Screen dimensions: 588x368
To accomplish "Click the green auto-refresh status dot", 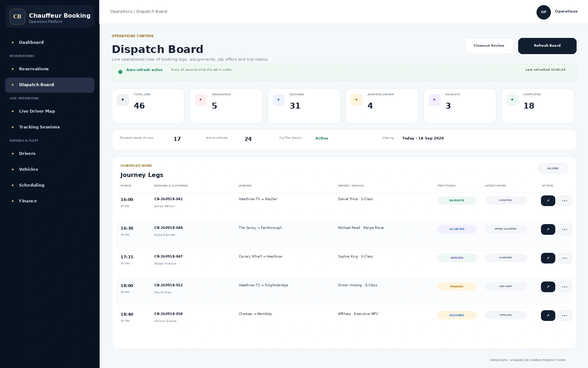I will click(120, 72).
